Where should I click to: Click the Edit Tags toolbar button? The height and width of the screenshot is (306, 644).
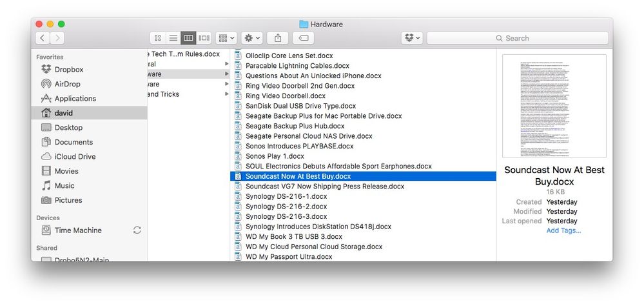[304, 38]
